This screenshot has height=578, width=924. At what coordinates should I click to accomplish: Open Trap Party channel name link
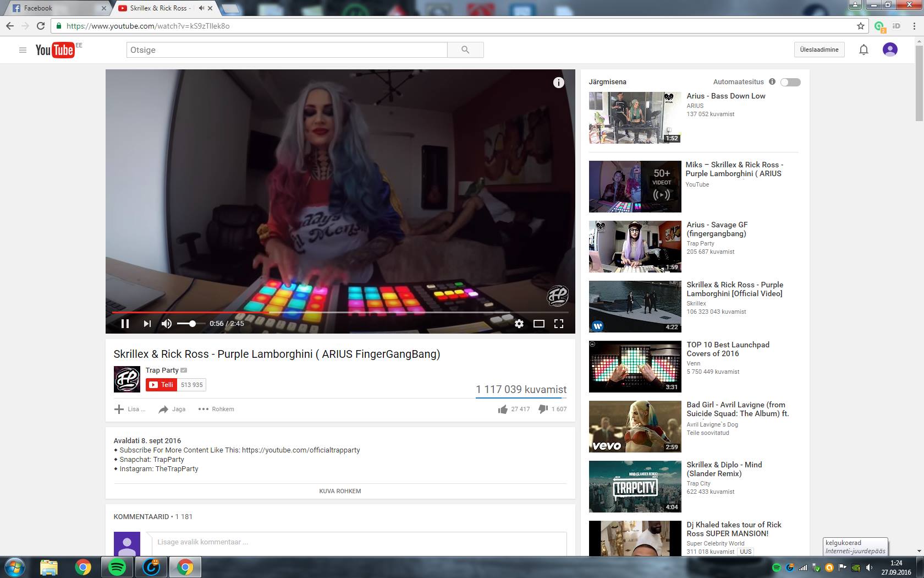pos(162,370)
